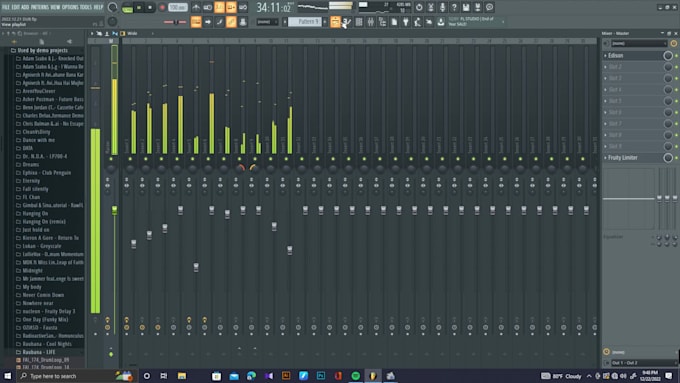This screenshot has width=680, height=383.
Task: Open empty Slot 2 in mixer
Action: 634,67
